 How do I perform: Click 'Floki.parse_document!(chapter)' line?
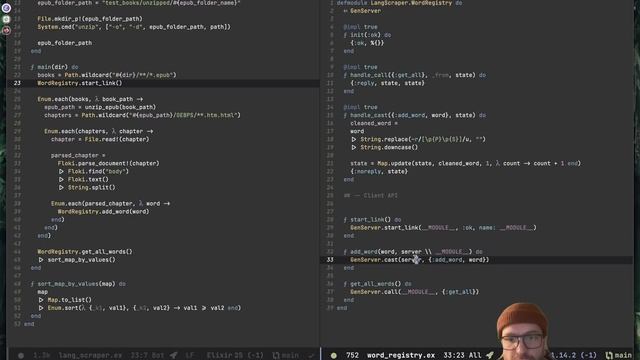pos(108,163)
